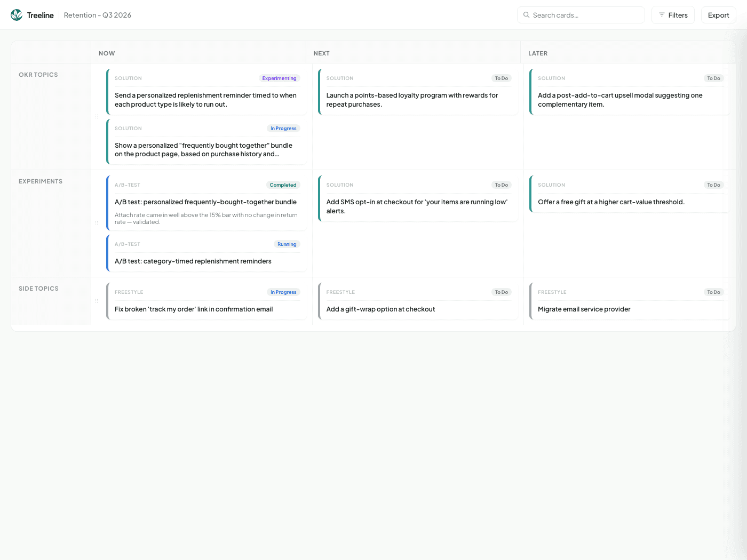Click the attach rate validated note text
Screen dimensions: 747x560
[x=206, y=219]
